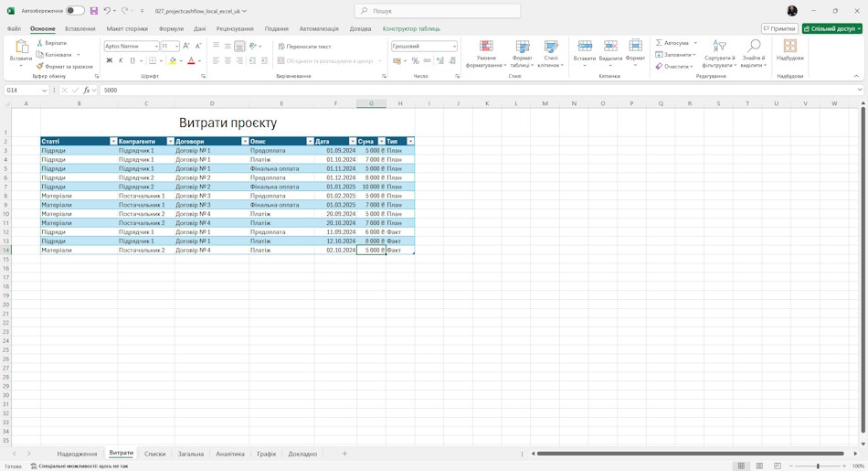
Task: Click the AutoSum (Автосума) sigma icon
Action: [x=659, y=43]
